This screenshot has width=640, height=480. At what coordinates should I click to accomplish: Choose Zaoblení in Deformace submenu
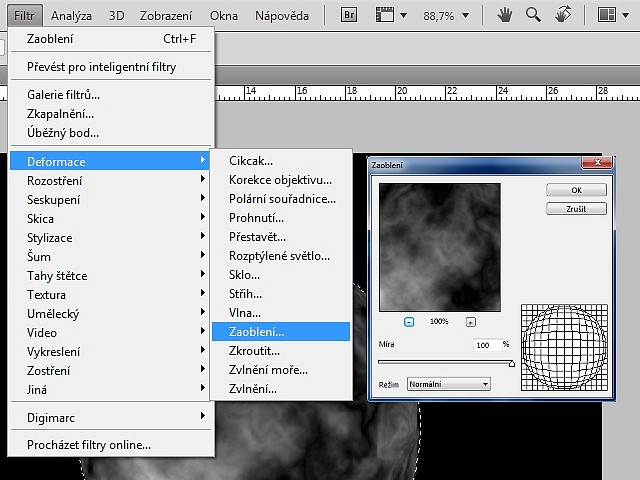[x=281, y=332]
